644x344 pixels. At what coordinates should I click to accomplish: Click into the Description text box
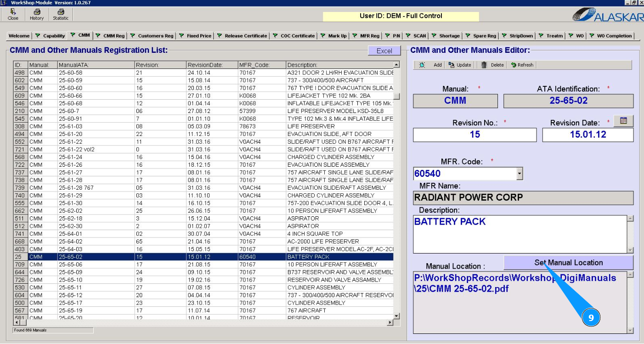(519, 234)
